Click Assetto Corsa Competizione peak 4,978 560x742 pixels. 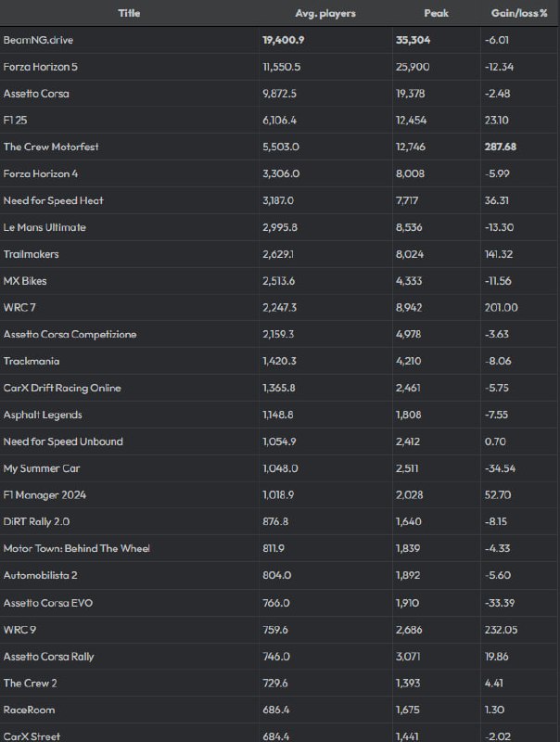click(x=409, y=334)
